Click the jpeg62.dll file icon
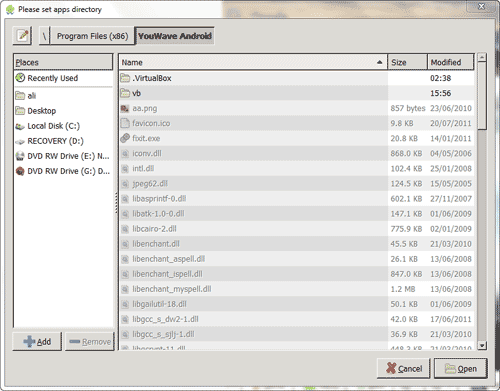 125,184
